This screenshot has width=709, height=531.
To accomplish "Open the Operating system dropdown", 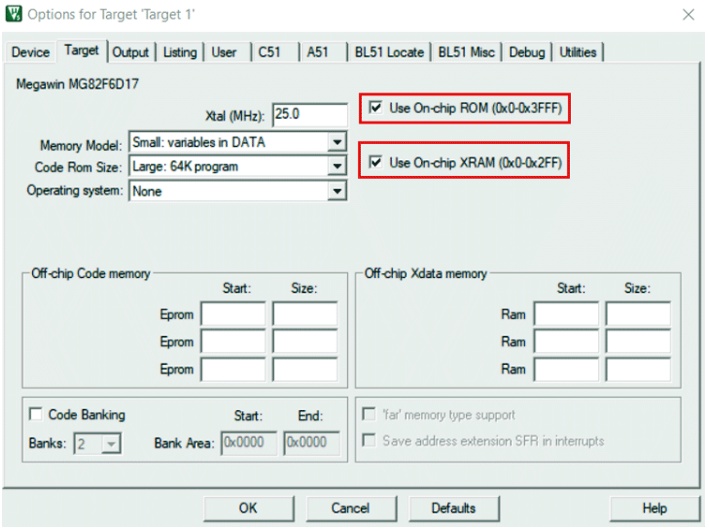I will click(x=337, y=191).
